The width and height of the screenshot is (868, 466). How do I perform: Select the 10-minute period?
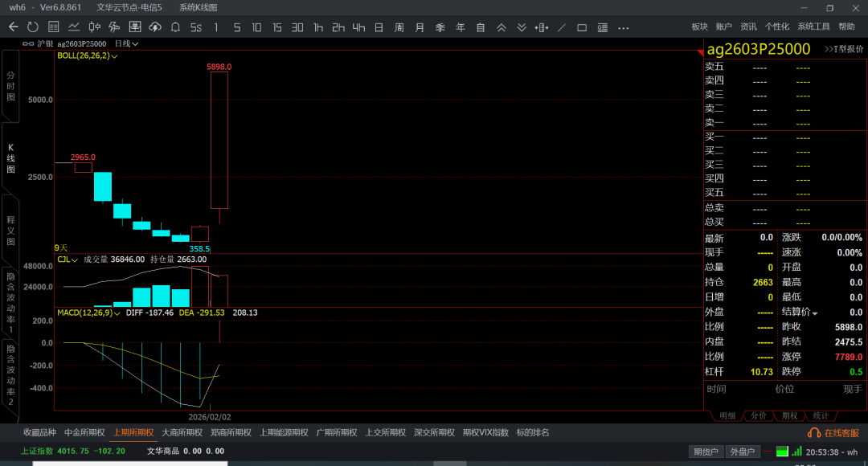(x=256, y=27)
